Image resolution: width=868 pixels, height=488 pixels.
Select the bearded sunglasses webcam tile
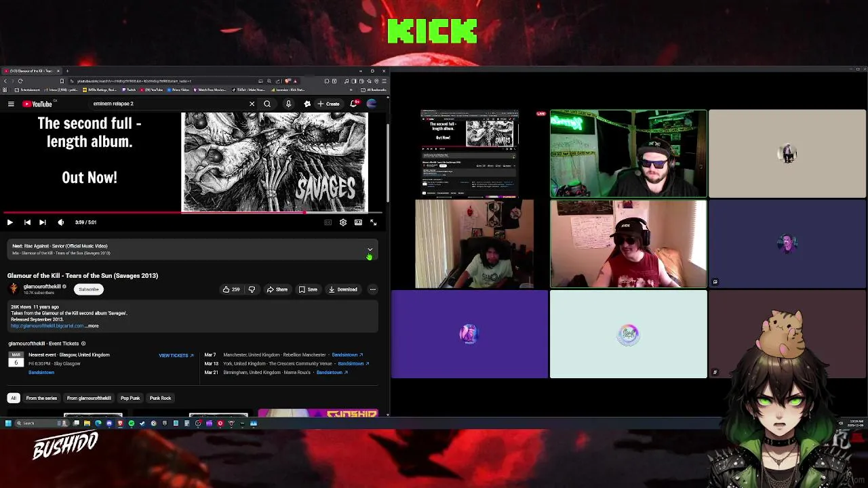[628, 153]
